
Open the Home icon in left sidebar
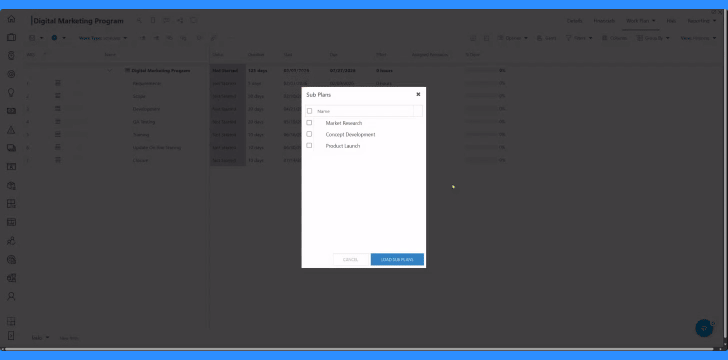pos(11,19)
